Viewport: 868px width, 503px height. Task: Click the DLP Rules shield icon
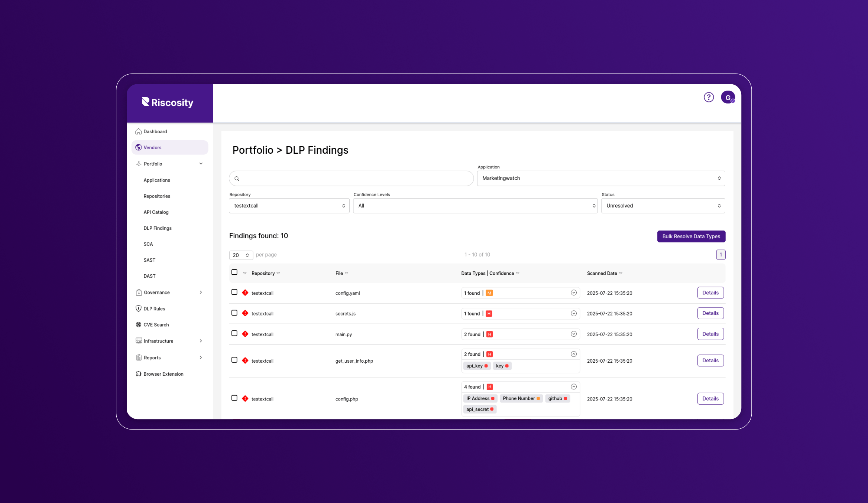pos(139,308)
